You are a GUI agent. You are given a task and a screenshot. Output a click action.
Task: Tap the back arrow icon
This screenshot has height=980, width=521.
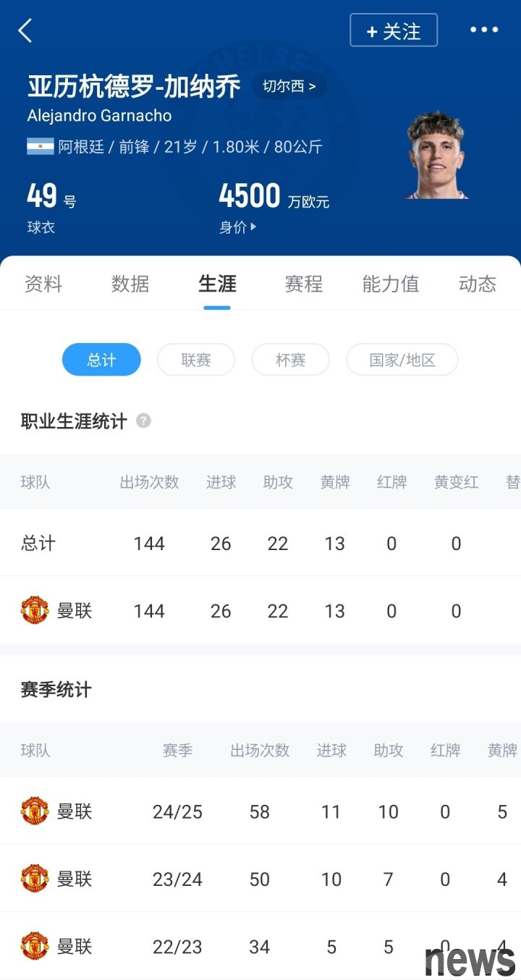coord(25,31)
